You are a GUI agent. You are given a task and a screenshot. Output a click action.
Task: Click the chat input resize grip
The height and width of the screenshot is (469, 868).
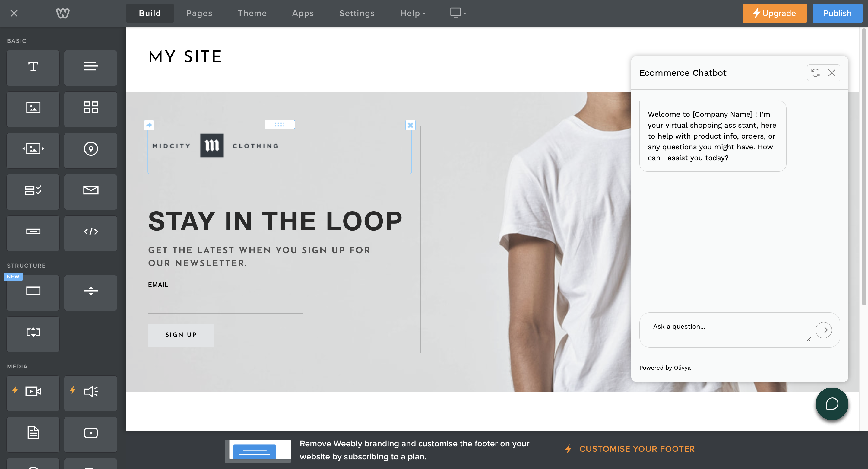click(808, 340)
